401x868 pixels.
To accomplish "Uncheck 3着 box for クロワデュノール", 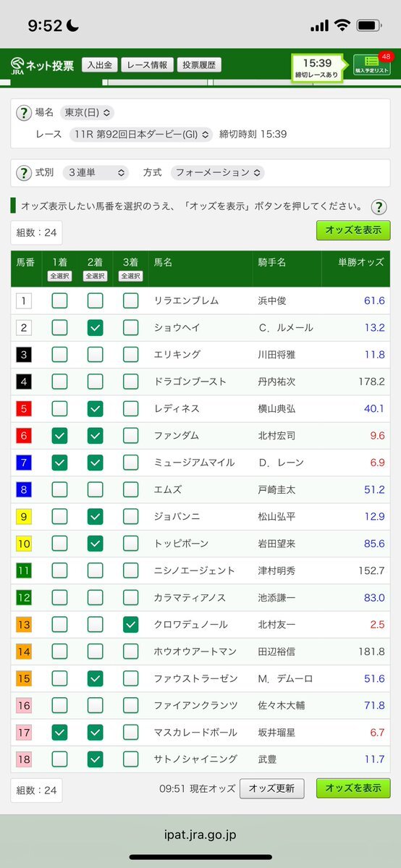I will pos(131,625).
